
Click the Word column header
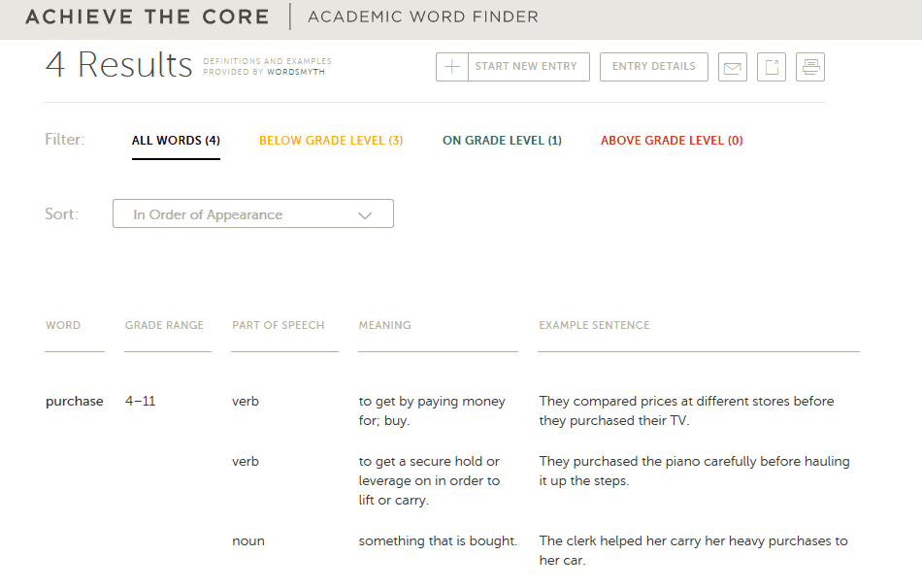pos(63,325)
